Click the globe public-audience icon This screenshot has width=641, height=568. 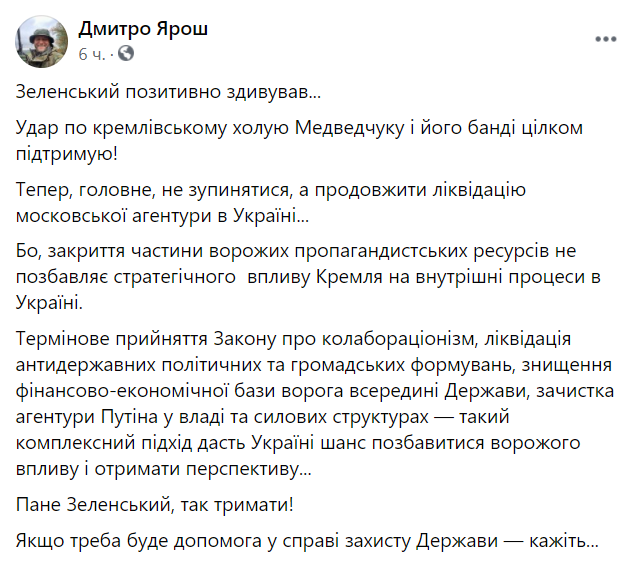click(x=126, y=53)
